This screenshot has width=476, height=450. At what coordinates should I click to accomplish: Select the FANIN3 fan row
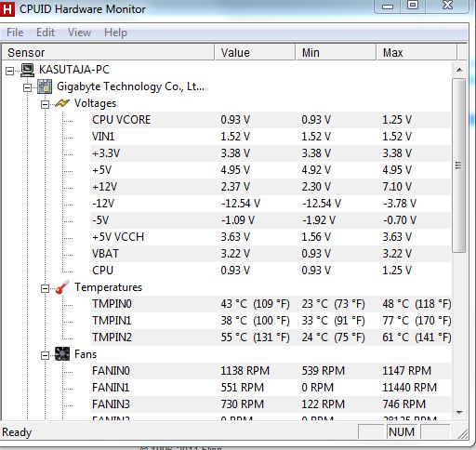271,404
